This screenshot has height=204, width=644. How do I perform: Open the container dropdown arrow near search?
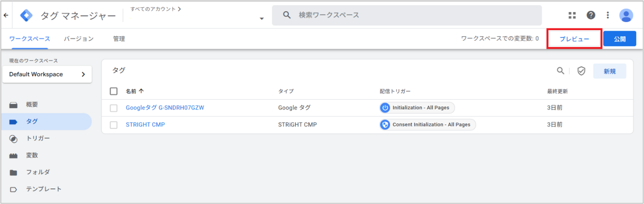[261, 19]
